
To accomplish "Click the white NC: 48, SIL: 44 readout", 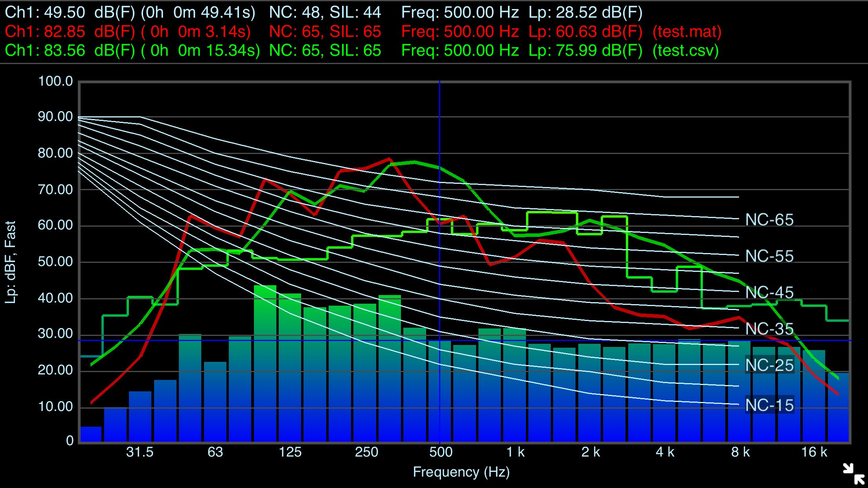I will point(325,13).
